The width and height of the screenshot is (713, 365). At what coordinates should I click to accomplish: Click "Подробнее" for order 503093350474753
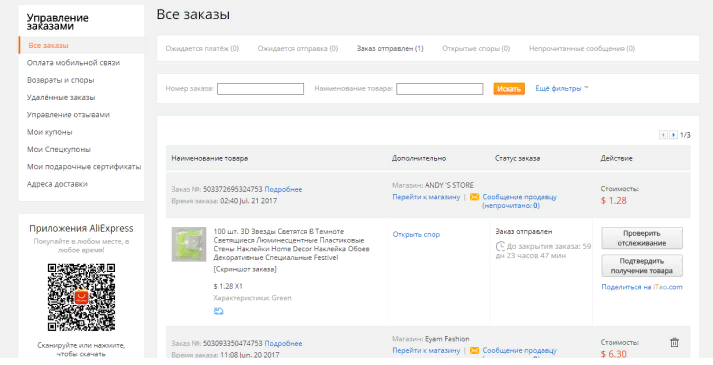pyautogui.click(x=283, y=344)
